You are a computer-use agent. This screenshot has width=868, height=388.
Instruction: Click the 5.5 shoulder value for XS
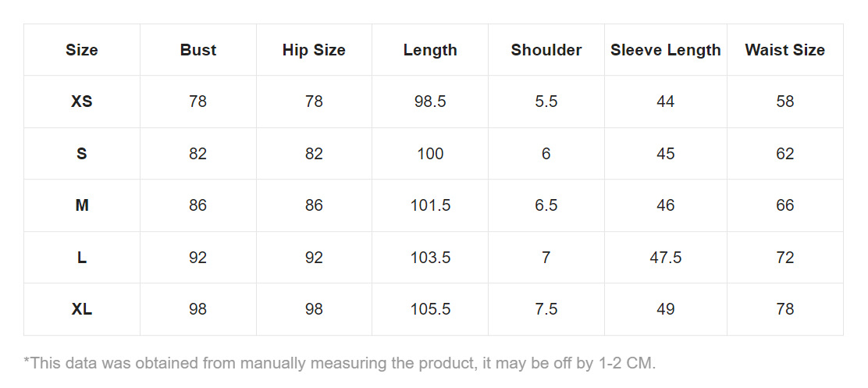546,101
